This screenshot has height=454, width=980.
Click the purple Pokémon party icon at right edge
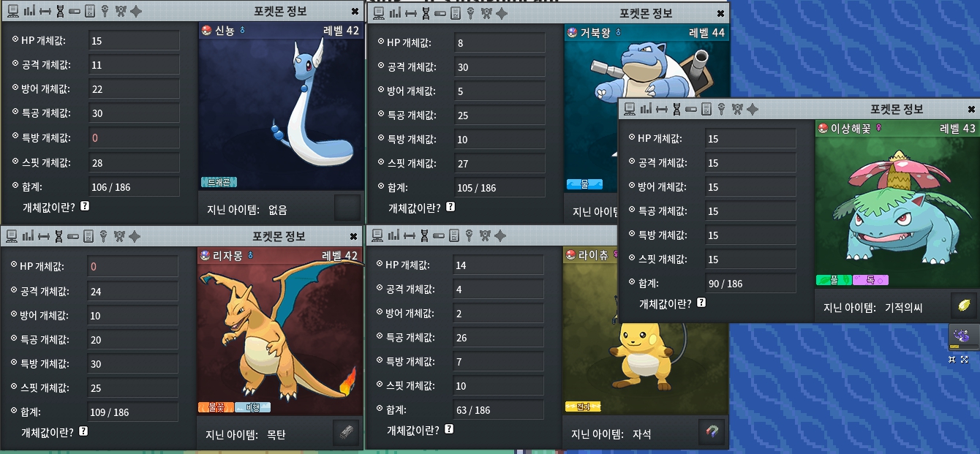[x=963, y=336]
